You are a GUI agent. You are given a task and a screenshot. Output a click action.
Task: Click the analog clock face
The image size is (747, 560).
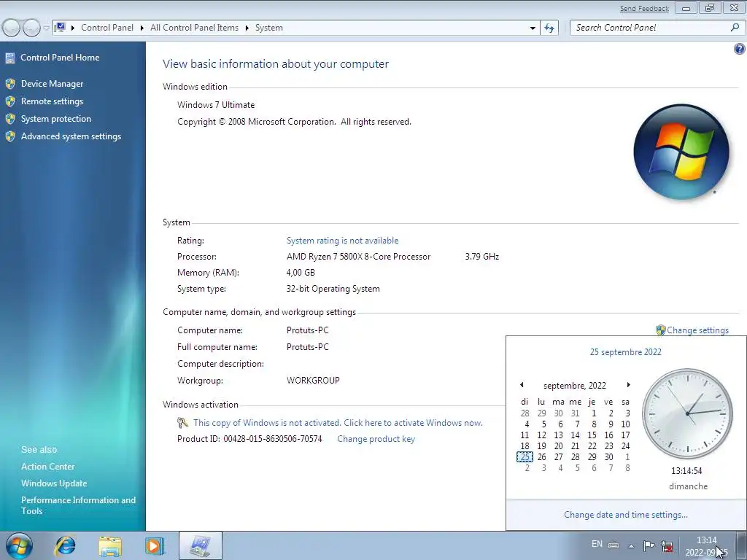click(687, 413)
